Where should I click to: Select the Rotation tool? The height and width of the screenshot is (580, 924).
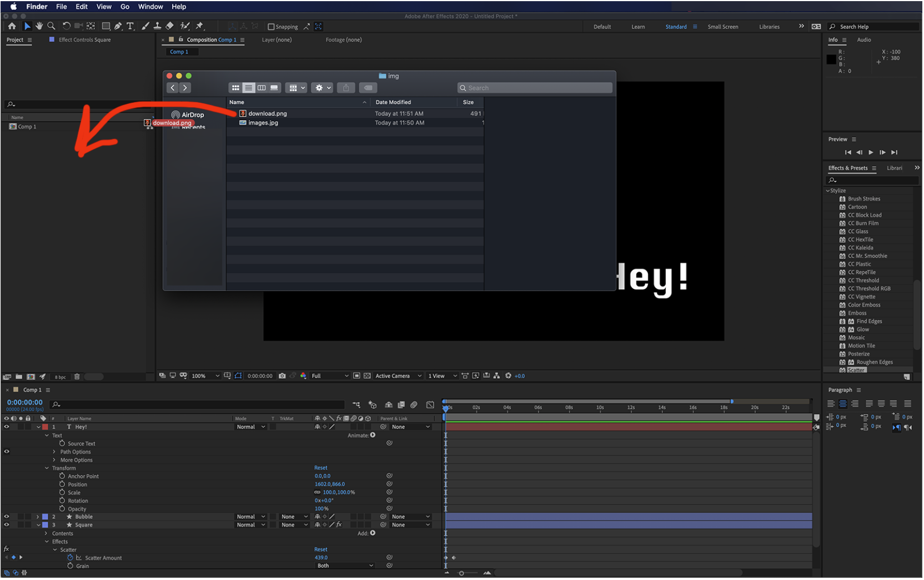tap(67, 26)
